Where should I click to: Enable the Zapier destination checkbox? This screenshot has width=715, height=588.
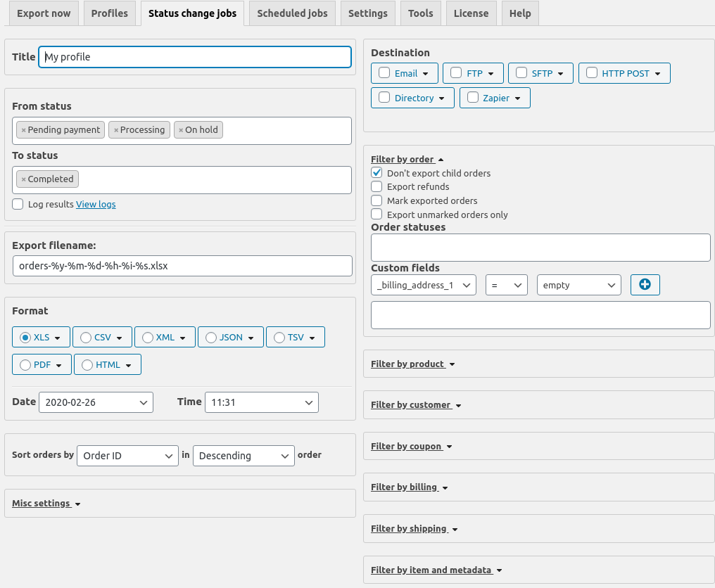tap(473, 98)
